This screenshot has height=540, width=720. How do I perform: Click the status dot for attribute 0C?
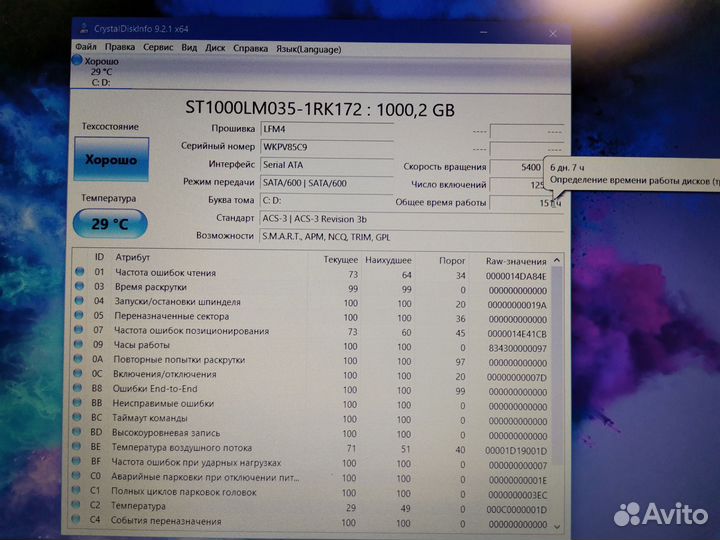78,373
